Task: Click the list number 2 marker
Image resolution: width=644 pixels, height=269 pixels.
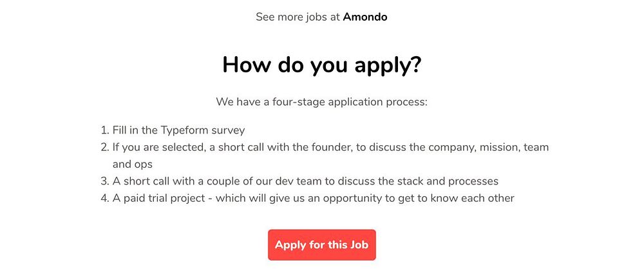Action: point(104,147)
